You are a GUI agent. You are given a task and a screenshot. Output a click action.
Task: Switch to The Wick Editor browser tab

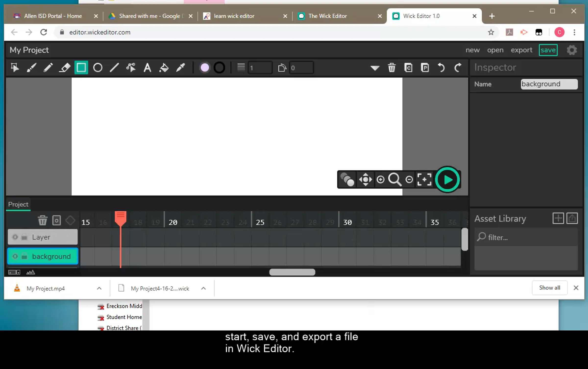point(327,16)
